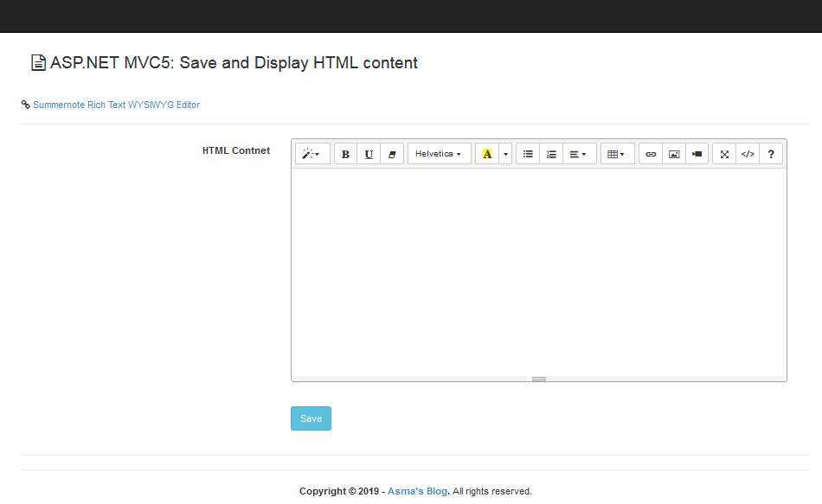Open the table insertion dropdown

click(x=617, y=153)
